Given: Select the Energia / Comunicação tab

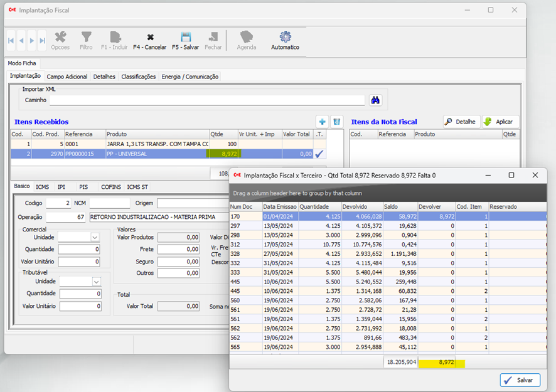Looking at the screenshot, I should 190,77.
